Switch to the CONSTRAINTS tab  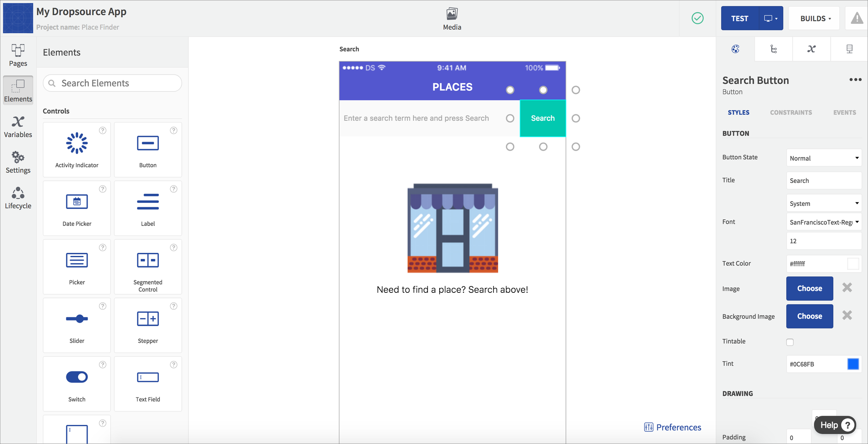click(x=791, y=113)
